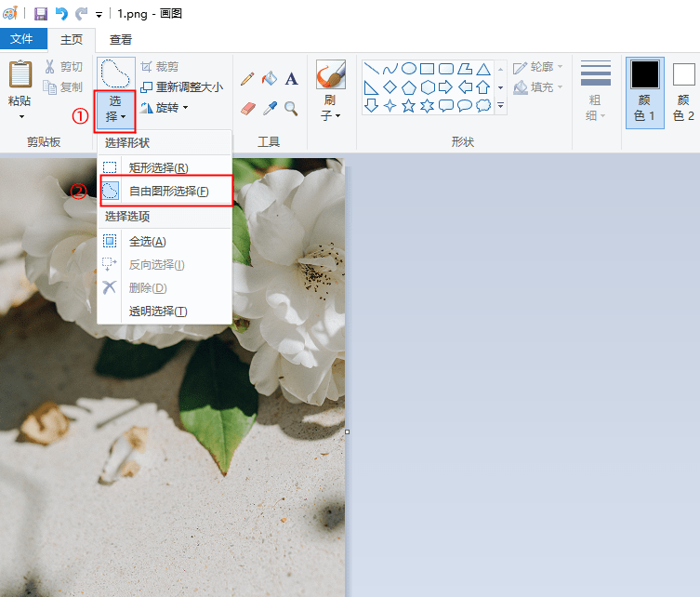Pick the Fill with color bucket tool
Viewport: 700px width, 597px height.
click(270, 78)
